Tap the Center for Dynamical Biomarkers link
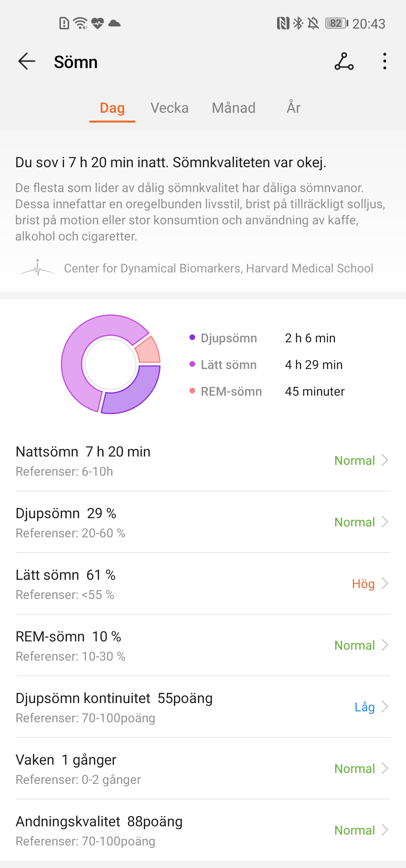This screenshot has width=406, height=868. (218, 268)
